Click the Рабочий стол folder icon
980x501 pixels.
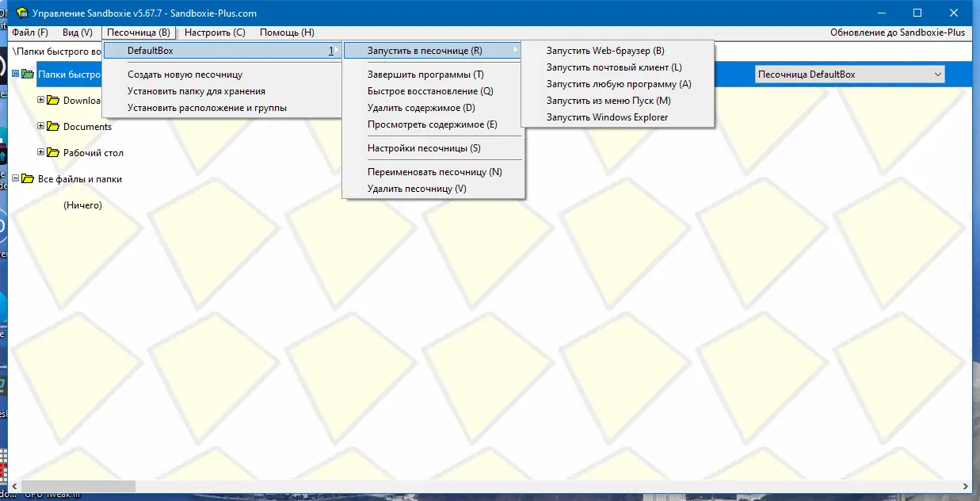[53, 153]
